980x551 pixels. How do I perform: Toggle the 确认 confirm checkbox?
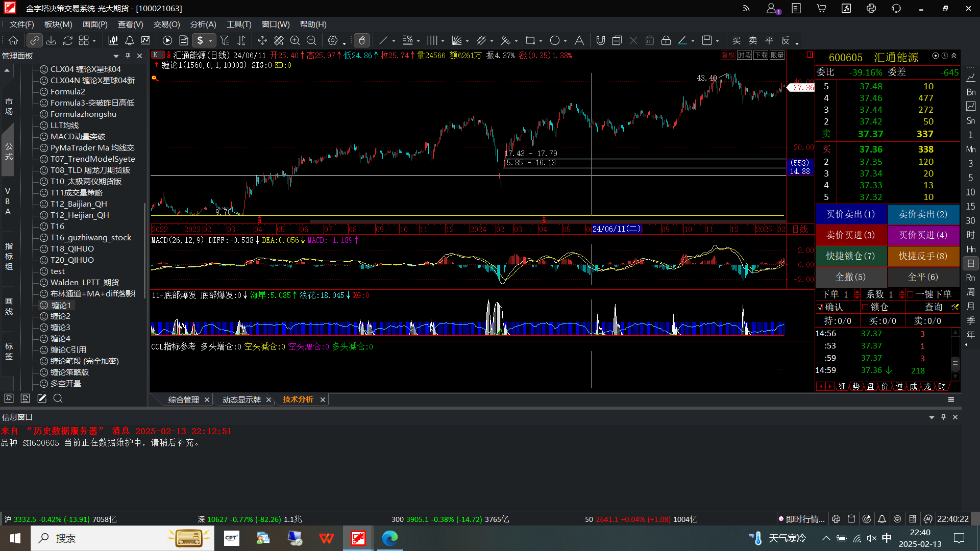click(820, 308)
